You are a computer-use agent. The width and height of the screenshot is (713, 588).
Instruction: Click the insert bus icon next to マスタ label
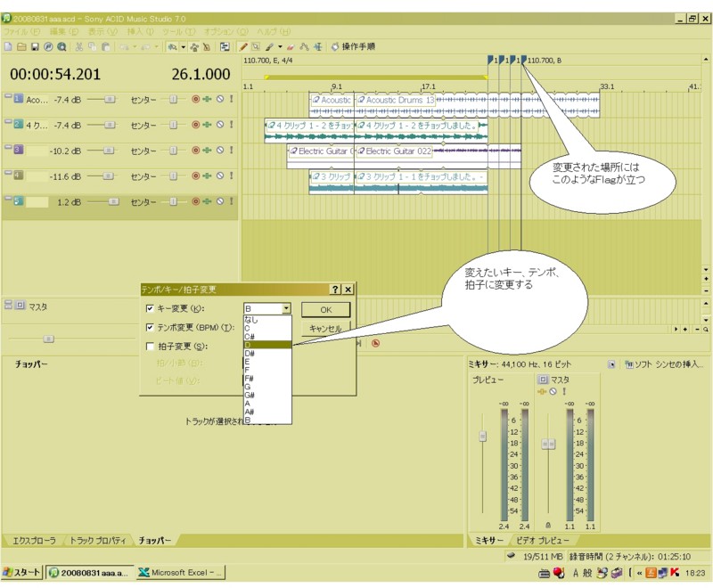click(x=543, y=380)
